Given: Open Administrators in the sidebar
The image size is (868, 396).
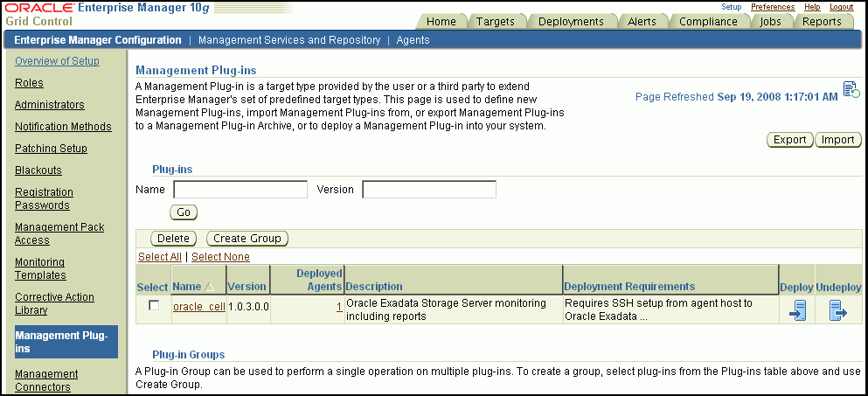Looking at the screenshot, I should pyautogui.click(x=49, y=105).
